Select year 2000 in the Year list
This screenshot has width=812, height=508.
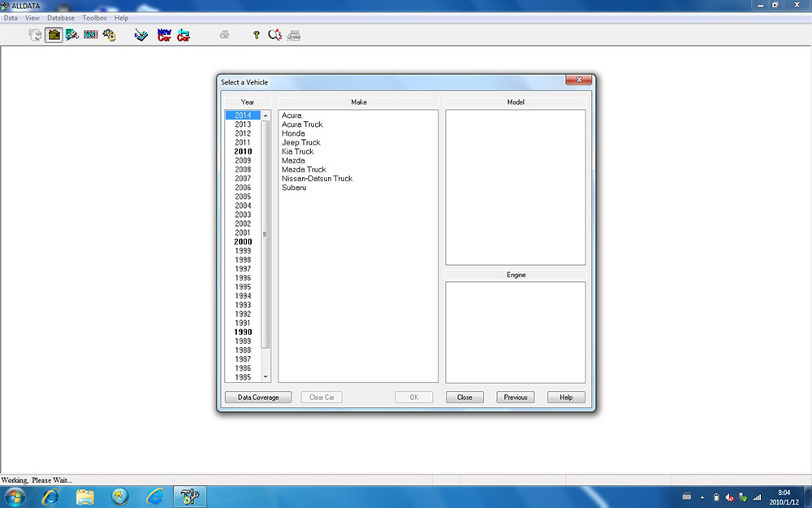pos(243,241)
